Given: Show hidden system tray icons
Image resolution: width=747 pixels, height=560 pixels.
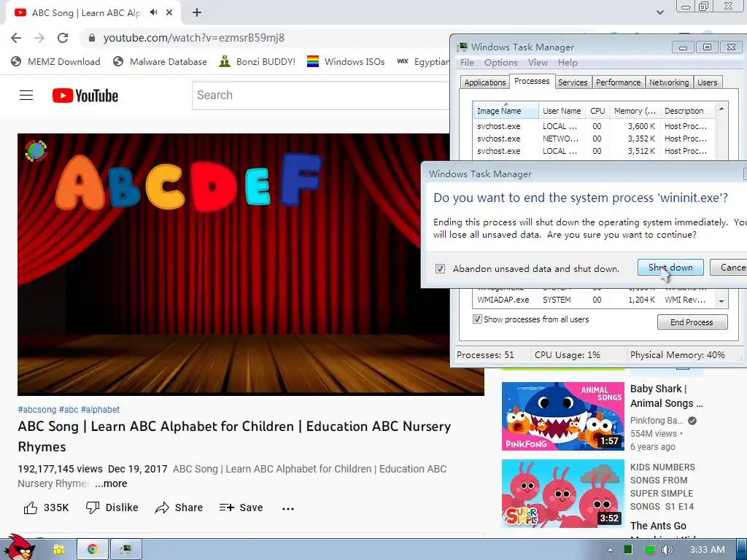Looking at the screenshot, I should [610, 550].
